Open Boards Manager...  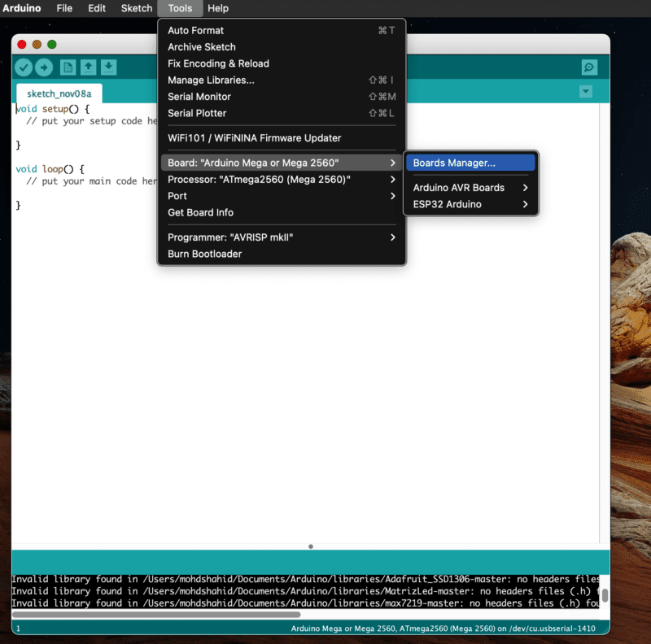tap(470, 163)
